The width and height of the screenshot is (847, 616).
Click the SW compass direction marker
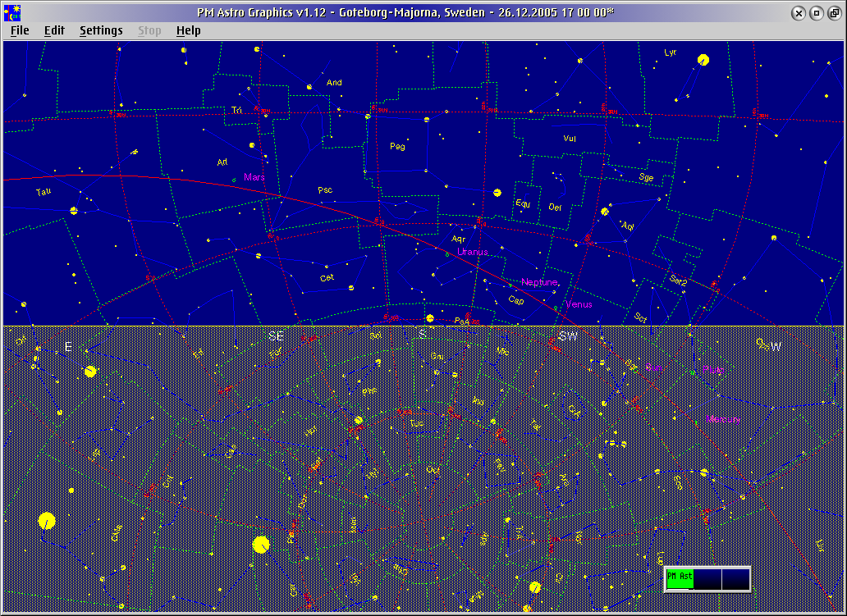coord(568,336)
